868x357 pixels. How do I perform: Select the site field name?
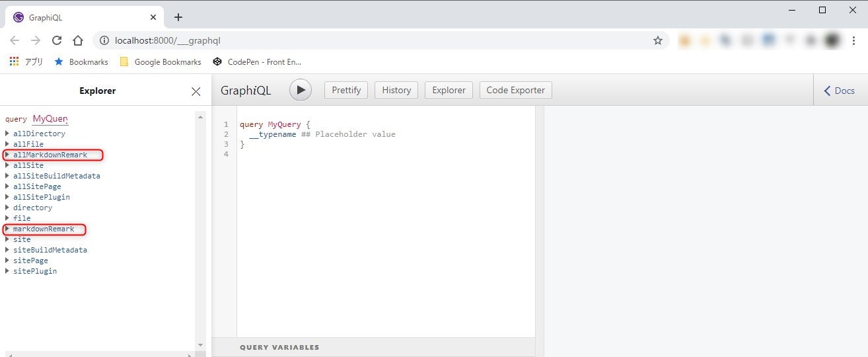point(22,239)
